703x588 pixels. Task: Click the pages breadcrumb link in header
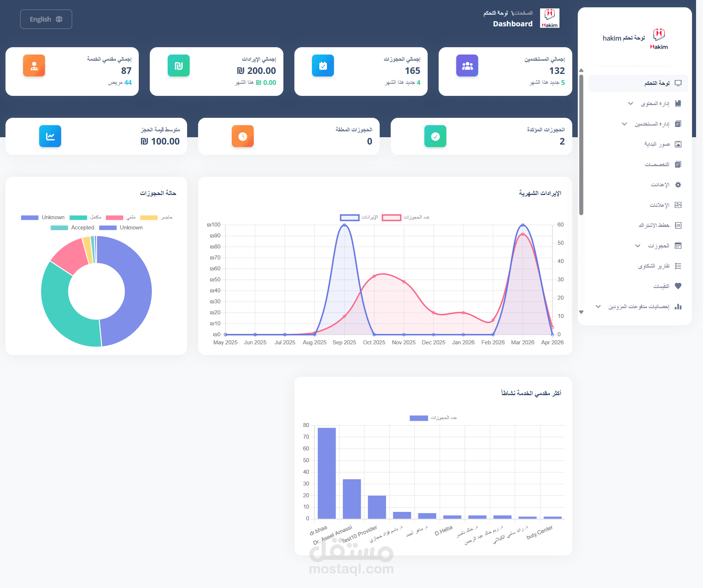(x=523, y=13)
